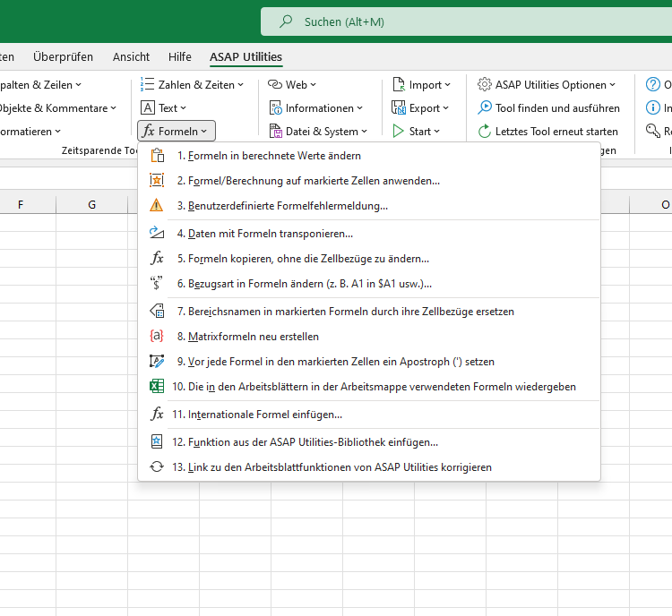
Task: Click the Tool finden und ausführen icon
Action: (485, 107)
